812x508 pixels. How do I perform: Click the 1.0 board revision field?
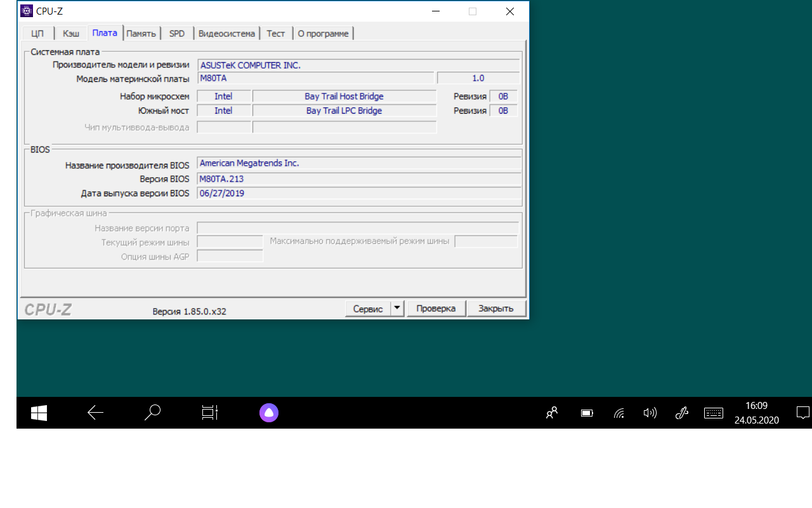tap(478, 78)
